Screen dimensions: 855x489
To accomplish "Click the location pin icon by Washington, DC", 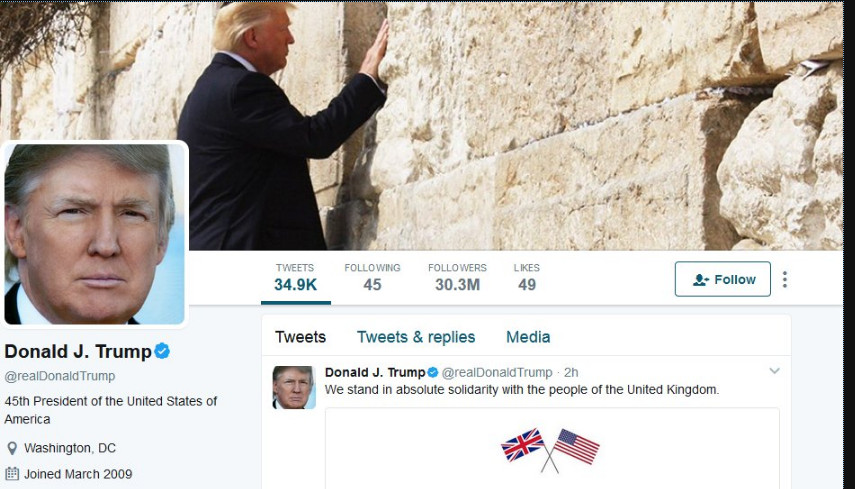I will [12, 449].
